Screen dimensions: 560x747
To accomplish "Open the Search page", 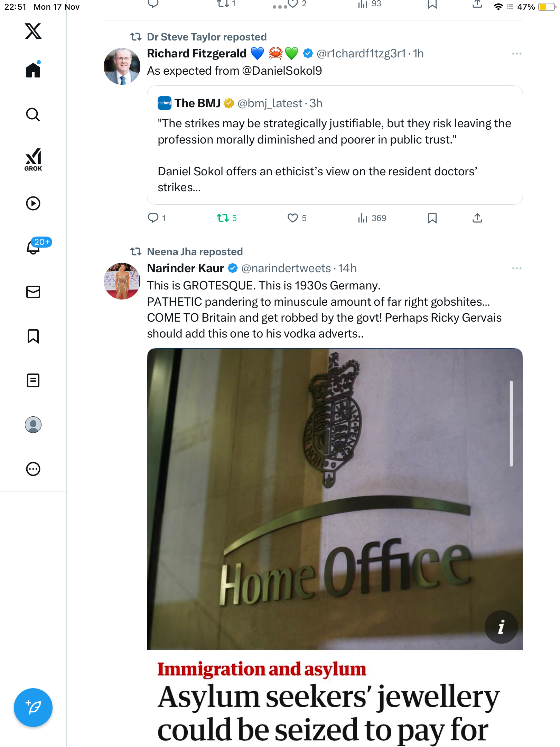I will (33, 115).
